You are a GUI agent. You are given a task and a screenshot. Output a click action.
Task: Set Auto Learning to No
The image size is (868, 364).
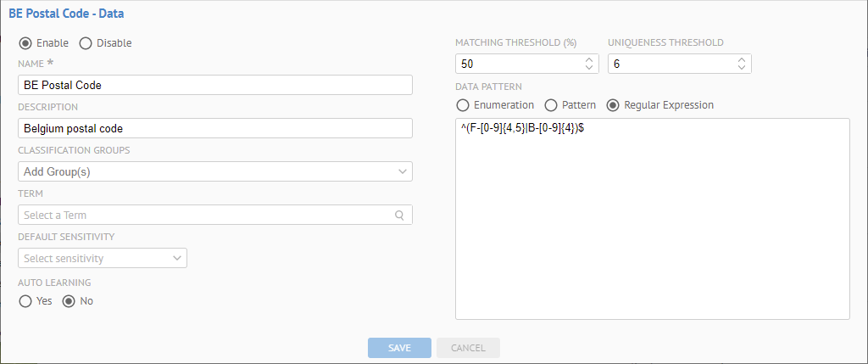(70, 301)
